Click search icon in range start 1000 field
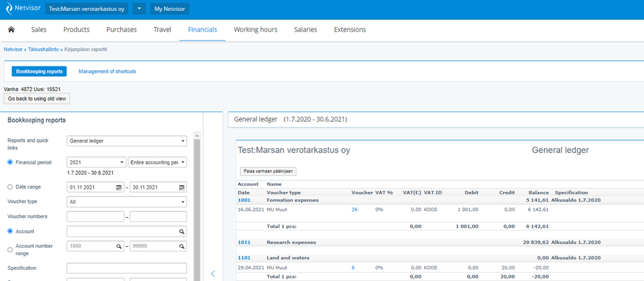 tap(119, 247)
